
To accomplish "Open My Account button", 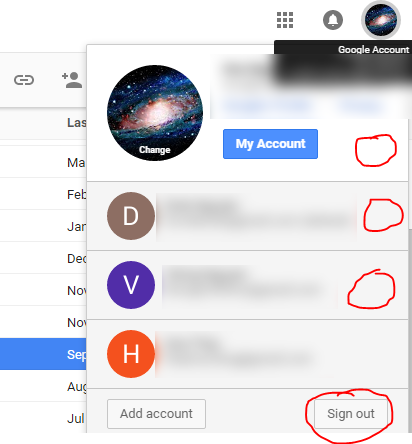I will click(270, 144).
